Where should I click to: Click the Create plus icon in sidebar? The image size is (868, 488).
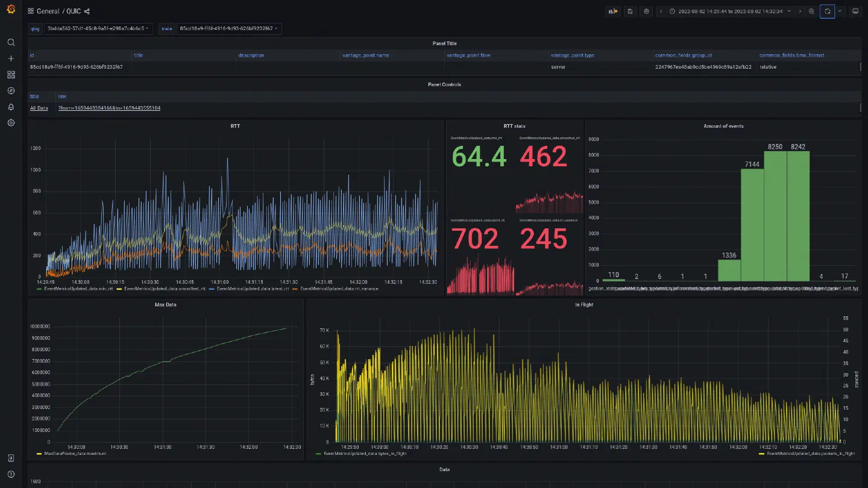(11, 58)
